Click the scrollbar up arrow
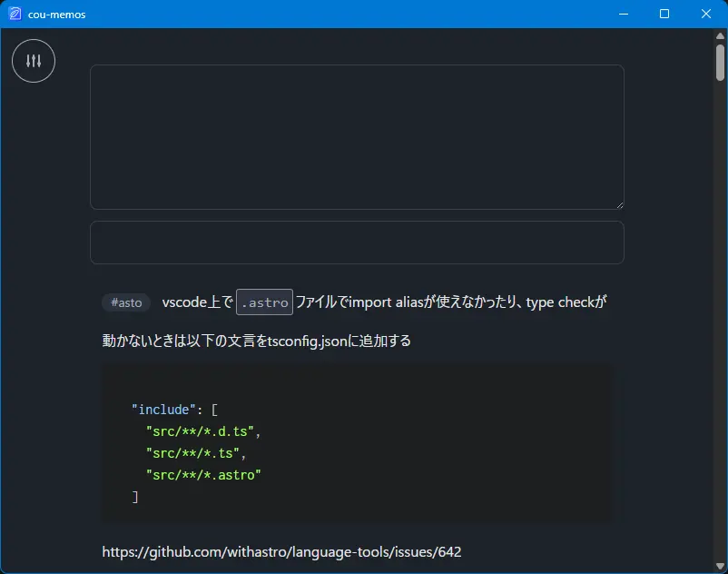 [720, 36]
